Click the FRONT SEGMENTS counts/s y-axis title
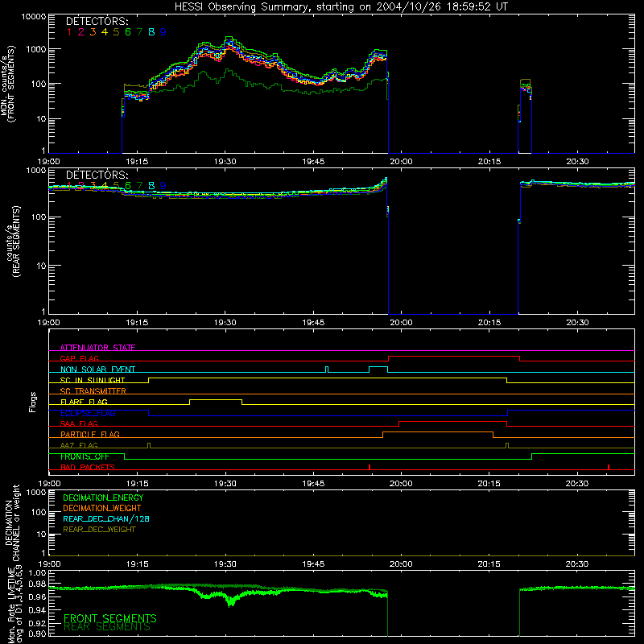The width and height of the screenshot is (644, 644). click(x=7, y=85)
